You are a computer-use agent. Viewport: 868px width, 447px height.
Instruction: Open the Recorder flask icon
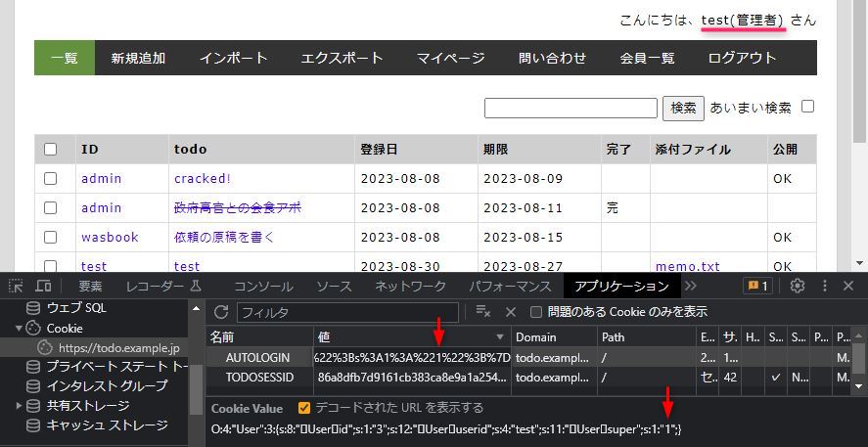[x=195, y=286]
